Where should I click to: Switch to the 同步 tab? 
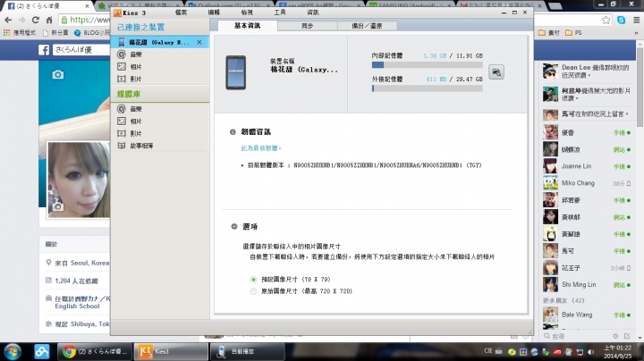click(x=307, y=26)
